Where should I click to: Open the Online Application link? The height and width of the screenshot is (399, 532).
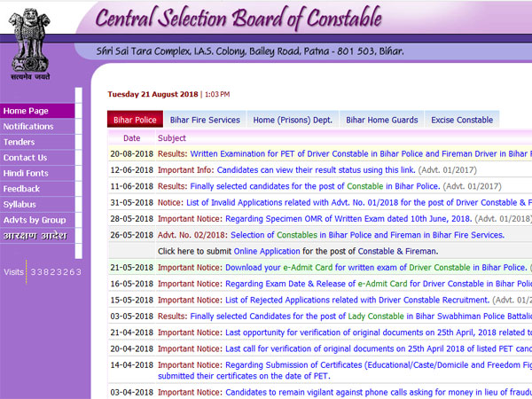(266, 251)
